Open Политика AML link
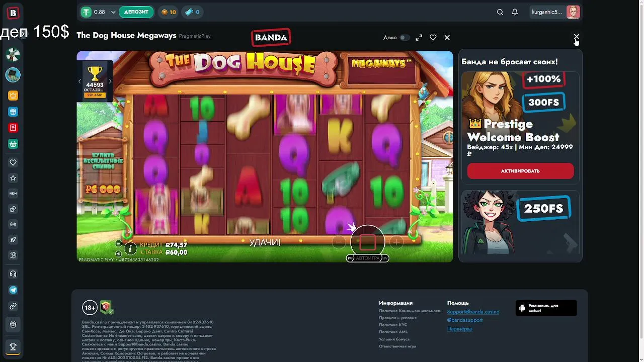 point(393,332)
